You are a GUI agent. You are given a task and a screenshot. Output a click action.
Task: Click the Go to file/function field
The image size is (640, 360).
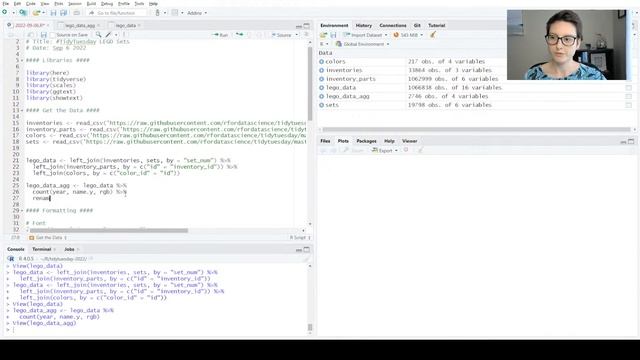[x=117, y=13]
